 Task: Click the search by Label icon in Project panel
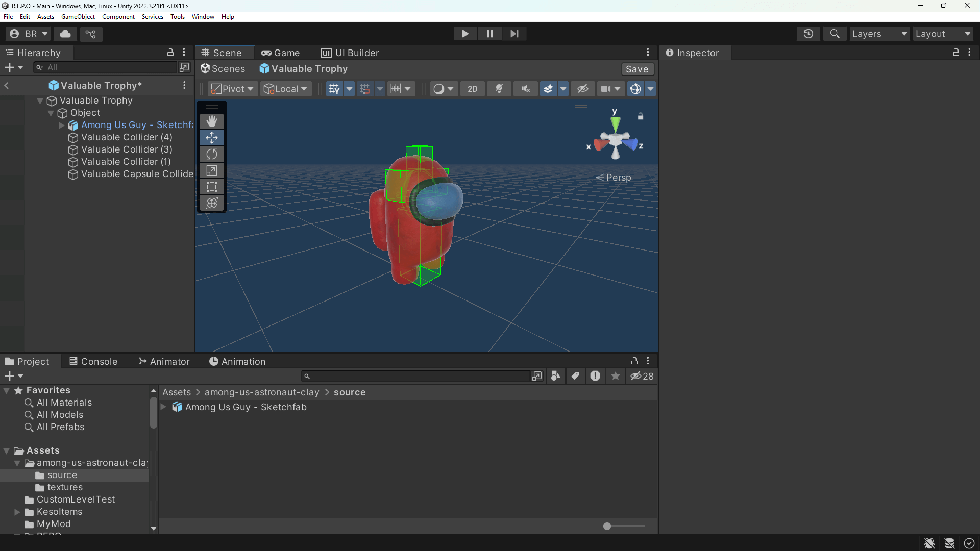pos(575,376)
